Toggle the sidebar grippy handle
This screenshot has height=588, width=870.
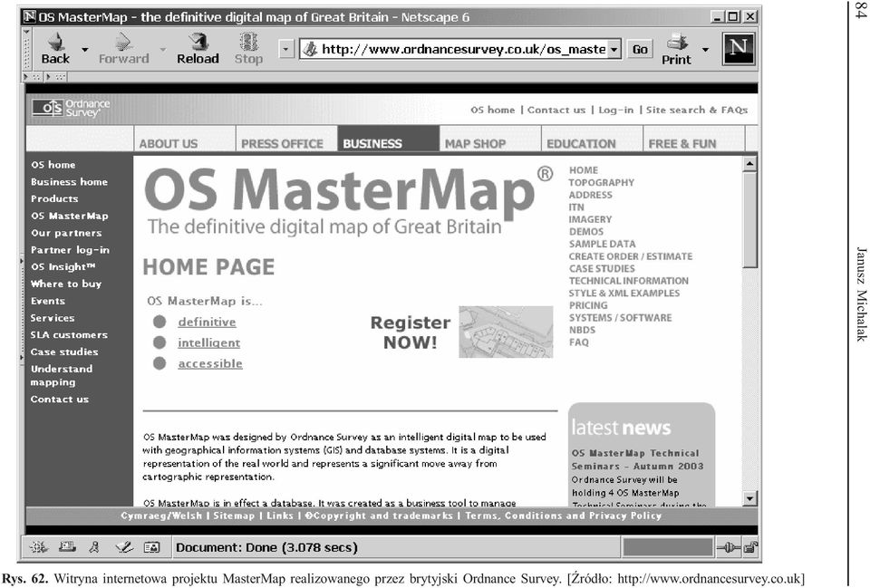pos(22,309)
